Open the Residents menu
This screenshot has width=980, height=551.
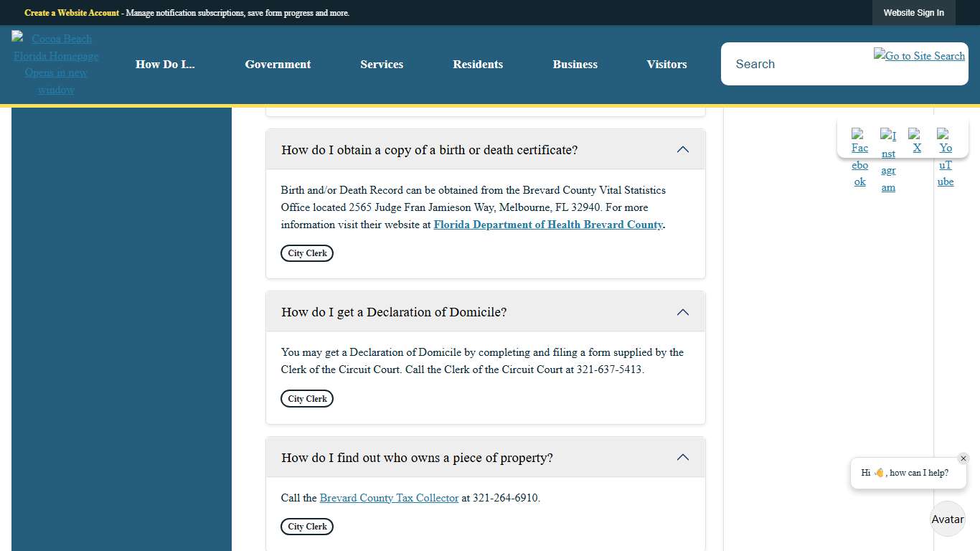(478, 64)
